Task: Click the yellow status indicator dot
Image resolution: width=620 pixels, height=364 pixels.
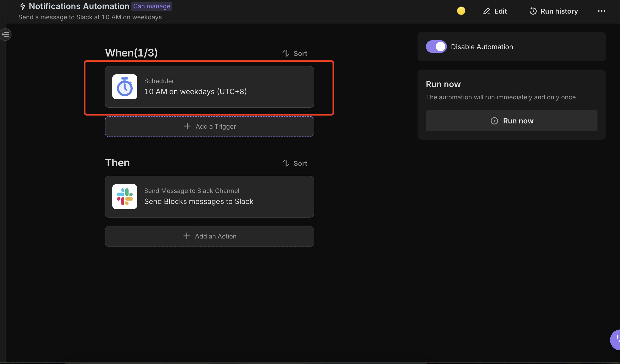Action: pyautogui.click(x=461, y=11)
